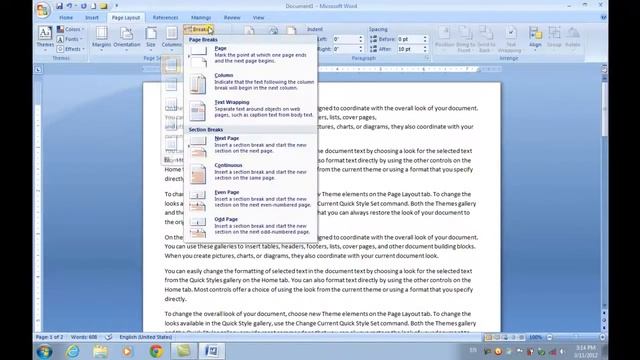Click the vertical scrollbar
The width and height of the screenshot is (640, 360).
pos(604,191)
